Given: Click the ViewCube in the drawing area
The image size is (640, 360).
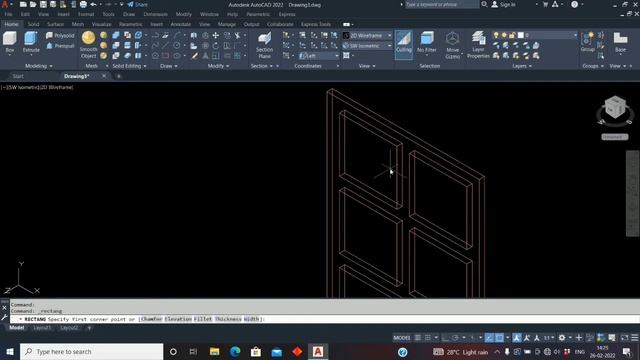Looking at the screenshot, I should pos(615,108).
